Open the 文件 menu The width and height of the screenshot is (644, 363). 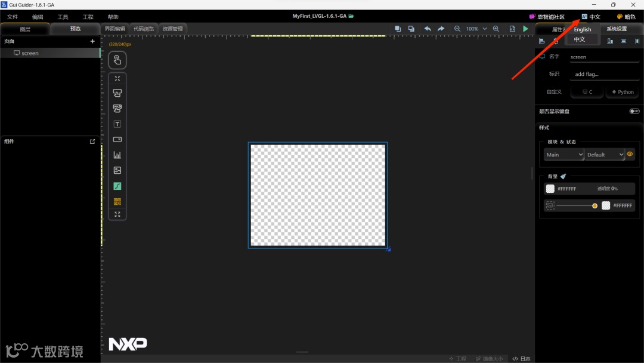(13, 17)
